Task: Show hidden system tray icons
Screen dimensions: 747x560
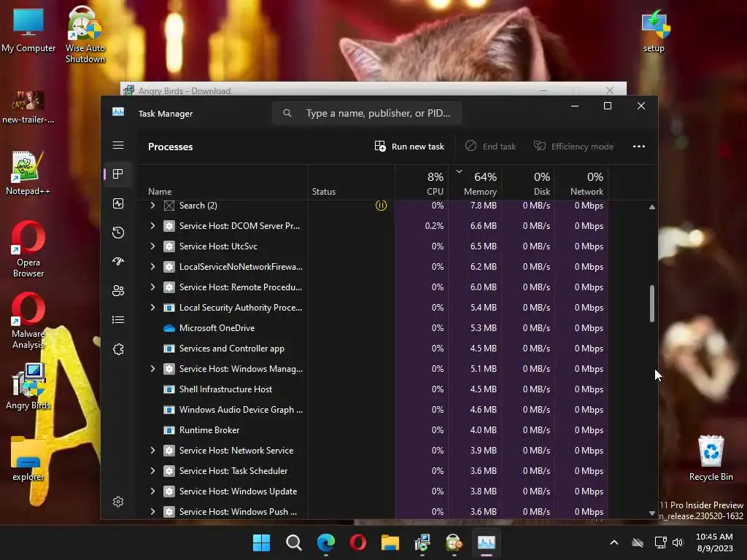Action: 614,542
